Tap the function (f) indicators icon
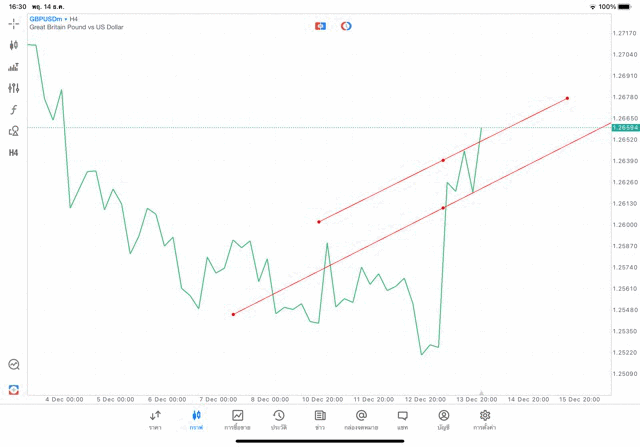The width and height of the screenshot is (640, 447). click(x=14, y=110)
